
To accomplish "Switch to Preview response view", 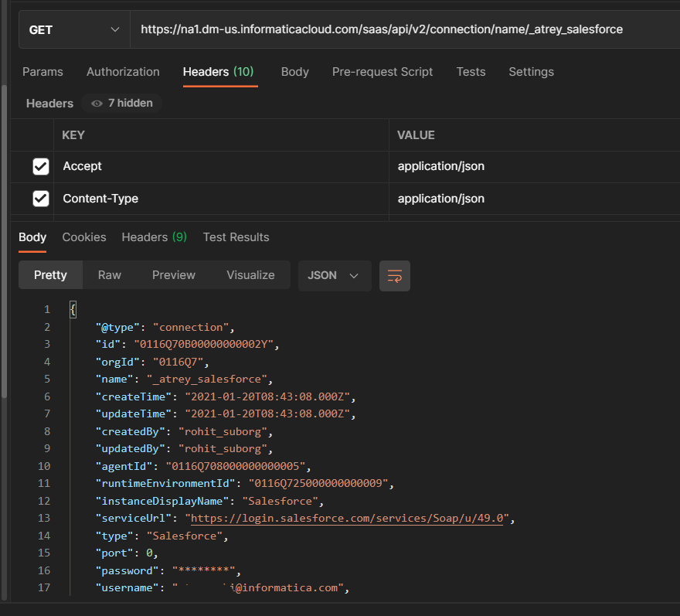I will pos(173,275).
